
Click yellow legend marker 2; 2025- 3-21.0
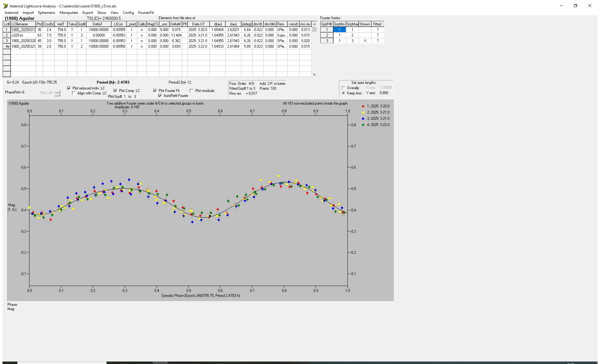(363, 112)
